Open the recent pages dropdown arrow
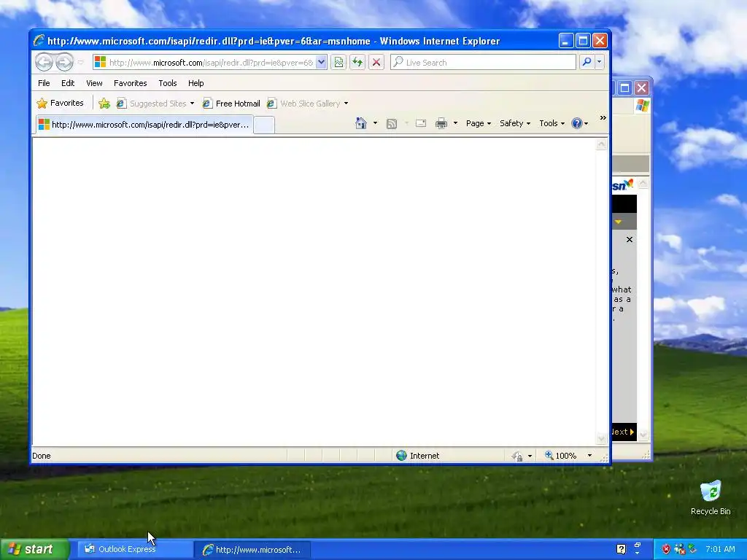Viewport: 747px width, 560px height. click(x=80, y=63)
